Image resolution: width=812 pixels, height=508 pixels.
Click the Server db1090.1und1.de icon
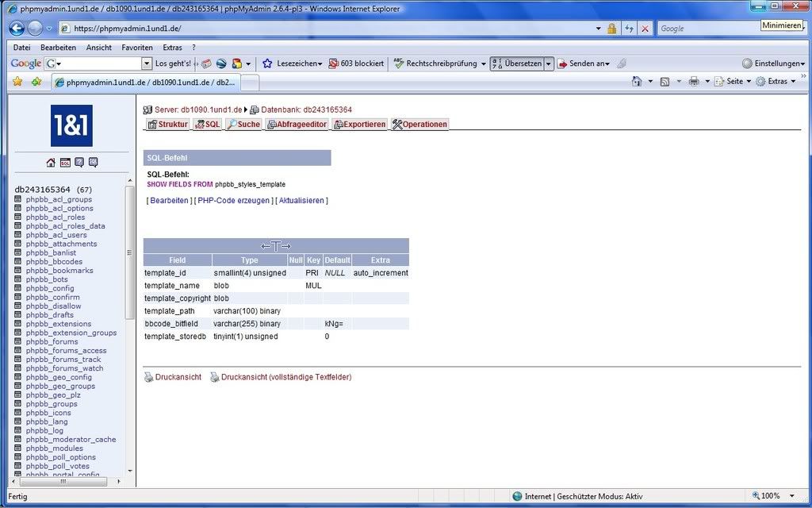pos(147,110)
